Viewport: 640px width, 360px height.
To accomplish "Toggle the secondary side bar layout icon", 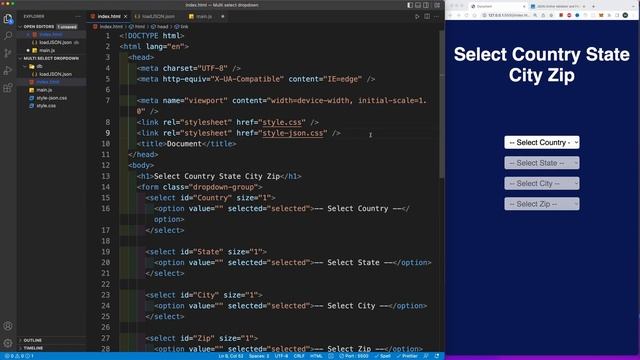I will tap(426, 5).
